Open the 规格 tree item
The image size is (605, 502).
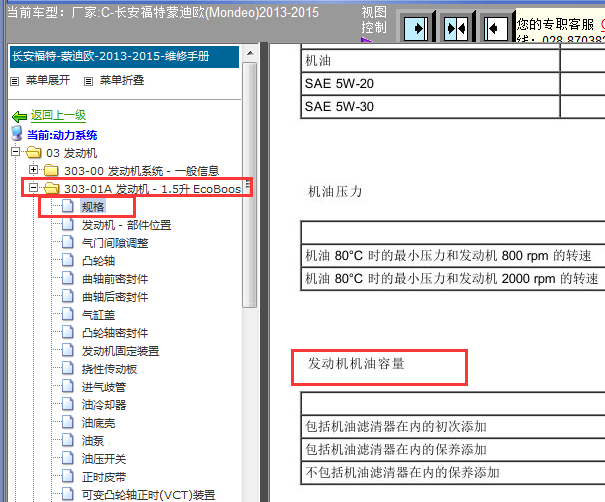pos(93,207)
